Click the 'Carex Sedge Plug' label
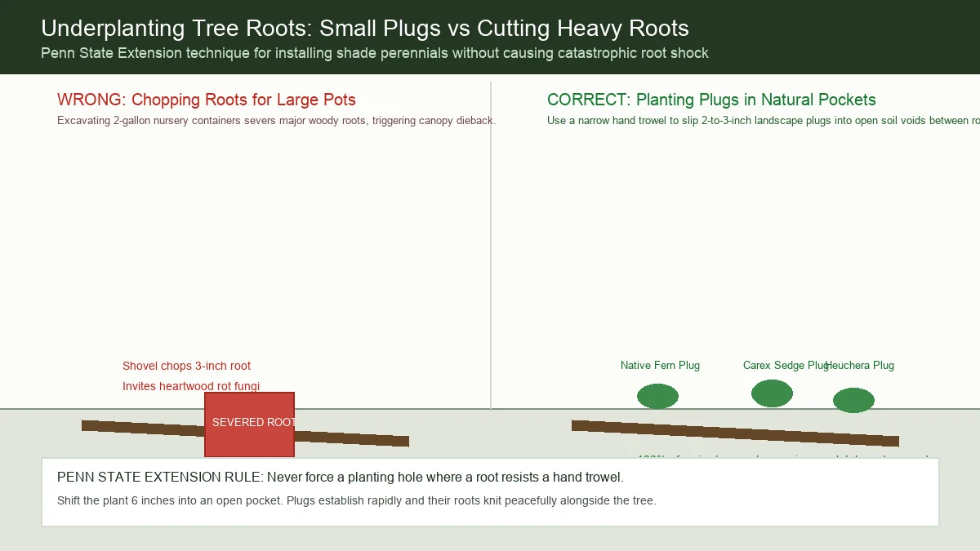This screenshot has width=980, height=551. click(786, 366)
